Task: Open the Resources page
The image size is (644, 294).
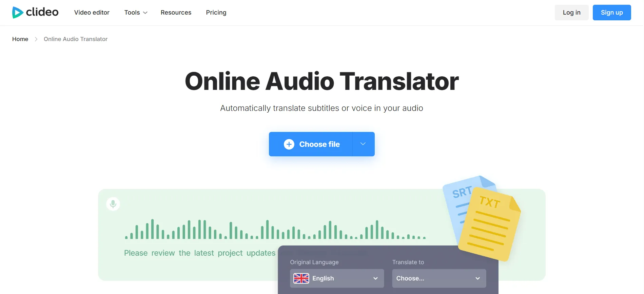Action: point(176,13)
